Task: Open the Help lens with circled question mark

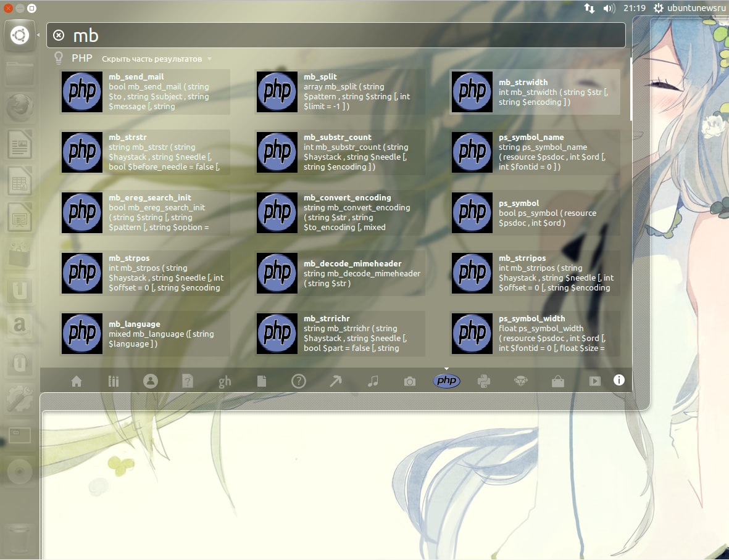Action: [x=299, y=381]
